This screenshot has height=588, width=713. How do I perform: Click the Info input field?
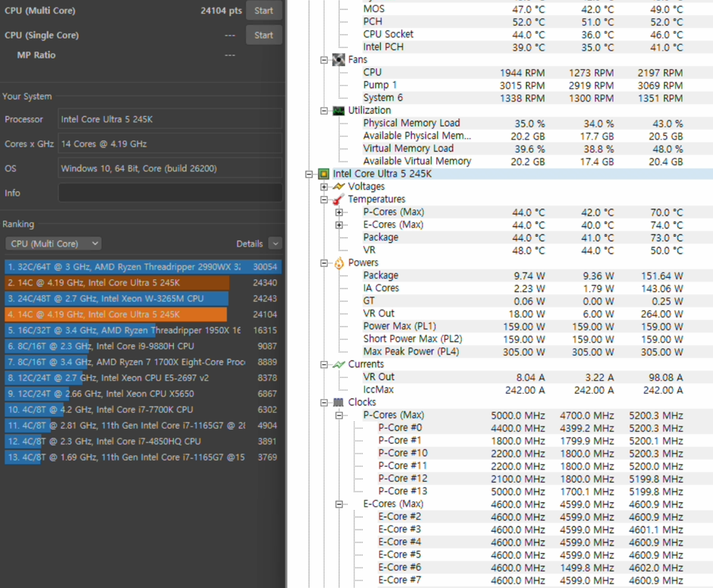170,193
